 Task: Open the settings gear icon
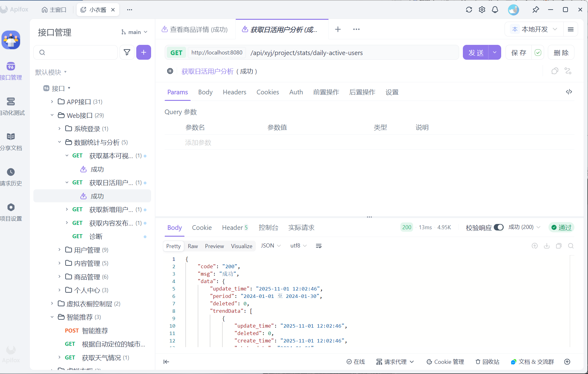pyautogui.click(x=482, y=10)
